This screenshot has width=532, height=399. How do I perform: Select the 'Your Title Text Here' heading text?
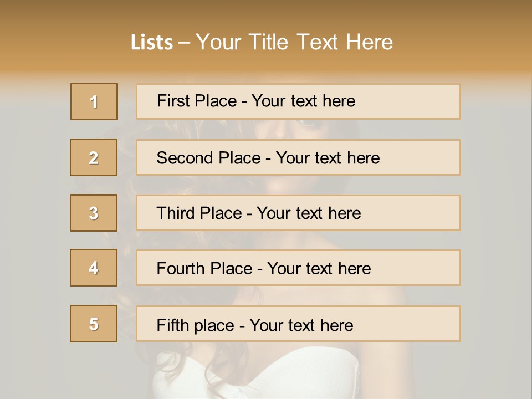[294, 43]
